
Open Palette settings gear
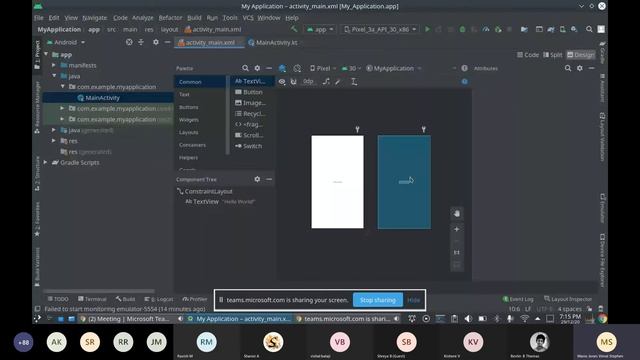pyautogui.click(x=257, y=68)
